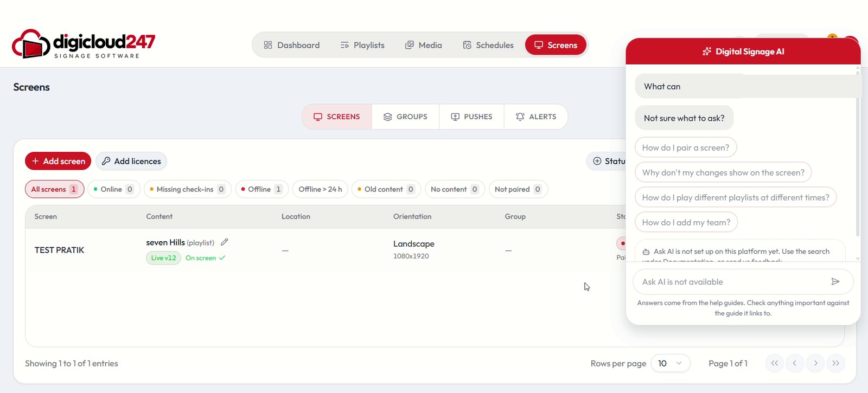Show Not paired screens
868x393 pixels.
(518, 189)
